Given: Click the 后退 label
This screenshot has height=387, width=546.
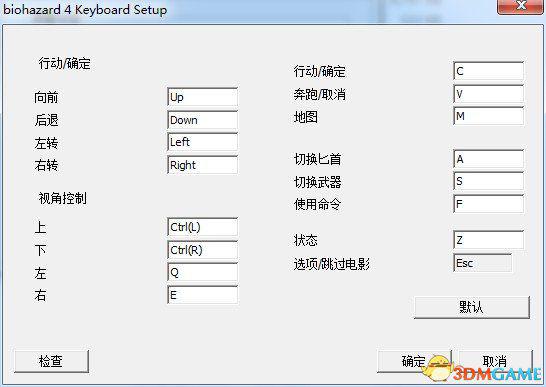Looking at the screenshot, I should coord(46,120).
